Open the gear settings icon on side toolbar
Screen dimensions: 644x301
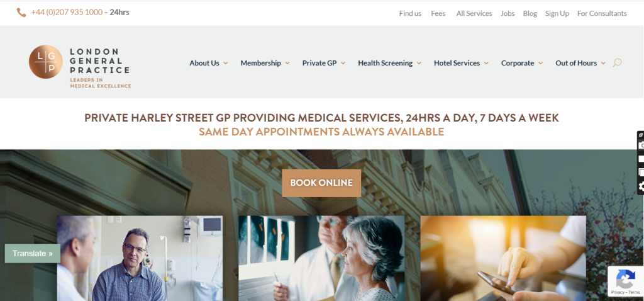point(641,186)
